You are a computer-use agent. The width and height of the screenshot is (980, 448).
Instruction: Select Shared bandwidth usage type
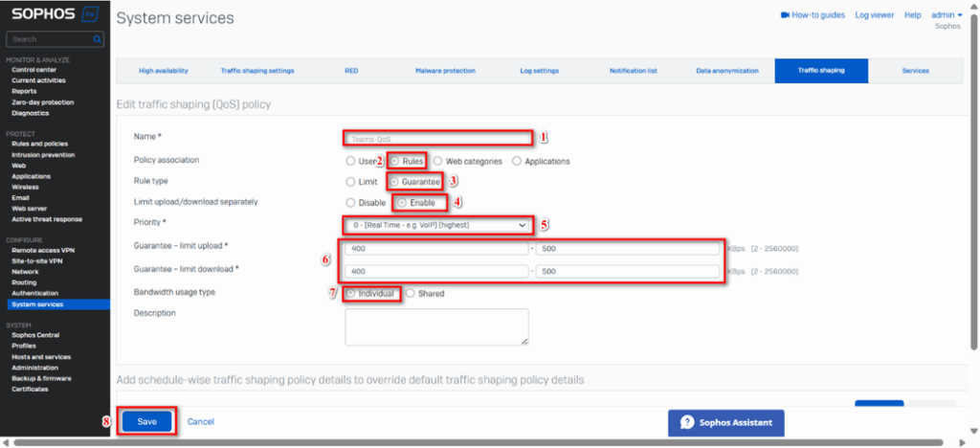click(x=411, y=294)
